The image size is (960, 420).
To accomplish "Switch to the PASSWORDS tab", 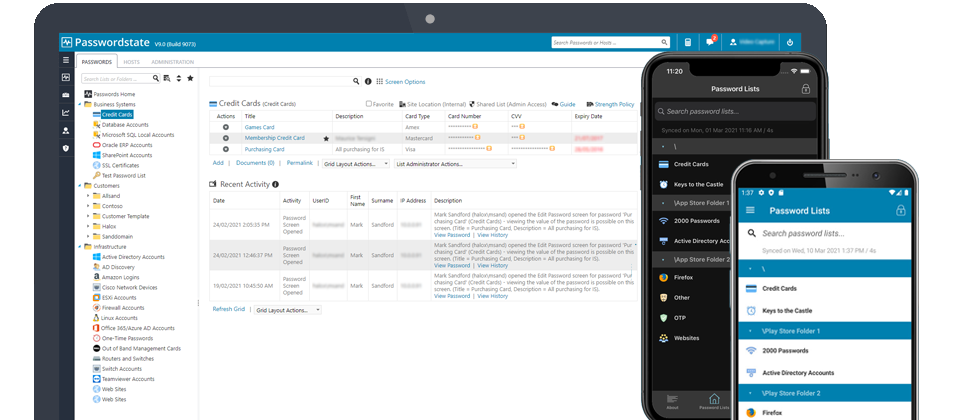I will pos(97,62).
